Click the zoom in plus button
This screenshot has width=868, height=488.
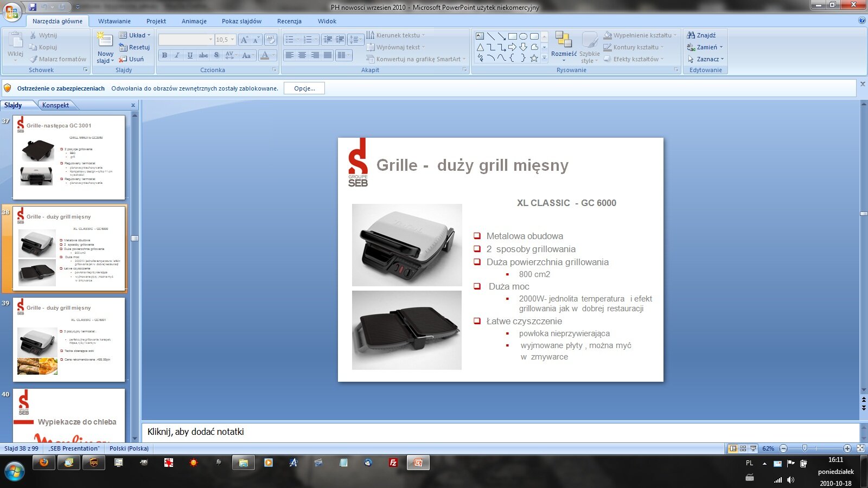(847, 448)
